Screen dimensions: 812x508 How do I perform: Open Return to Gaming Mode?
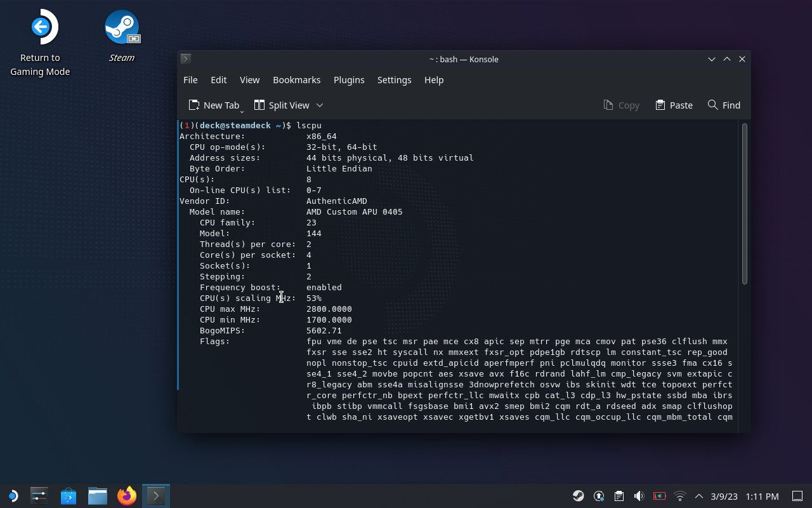click(x=40, y=27)
